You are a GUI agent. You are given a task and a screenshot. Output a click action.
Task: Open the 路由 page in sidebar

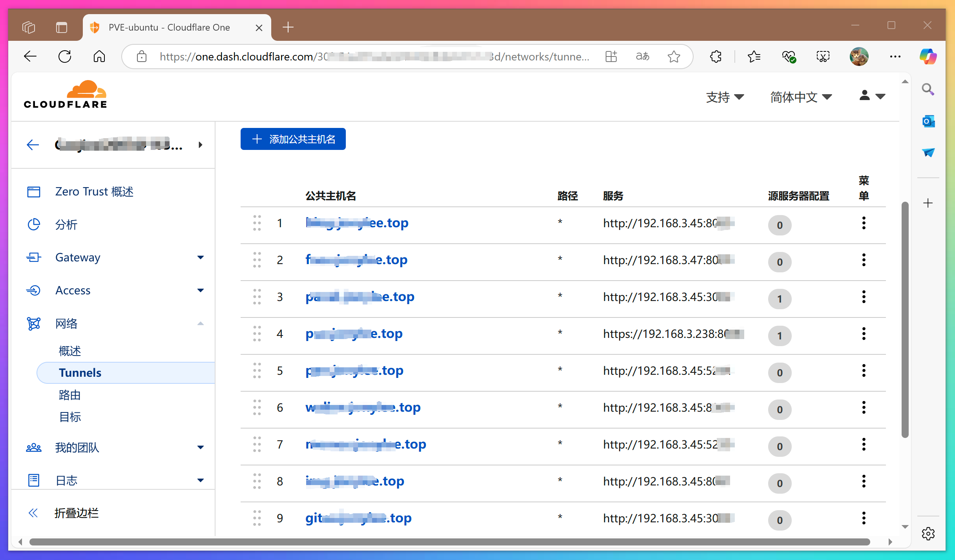click(69, 395)
